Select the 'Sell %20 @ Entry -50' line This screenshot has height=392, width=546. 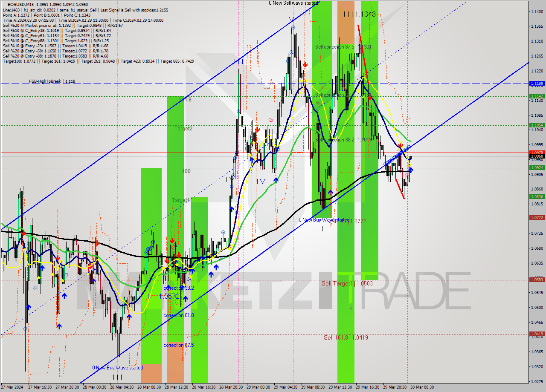pyautogui.click(x=55, y=51)
